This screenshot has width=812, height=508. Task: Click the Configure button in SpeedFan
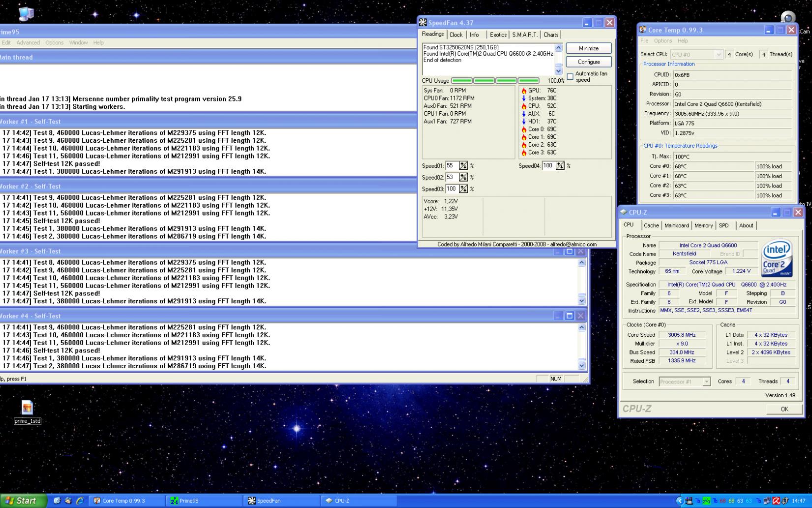tap(589, 62)
